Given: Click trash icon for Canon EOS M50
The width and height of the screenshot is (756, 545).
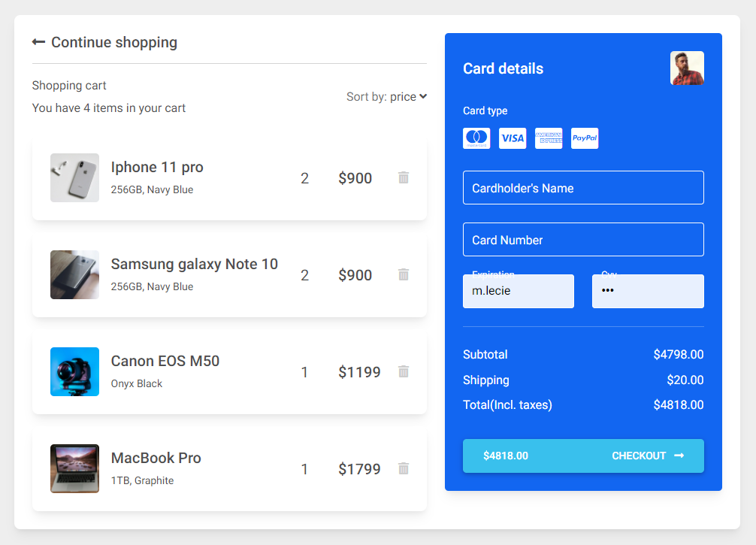Looking at the screenshot, I should (404, 372).
